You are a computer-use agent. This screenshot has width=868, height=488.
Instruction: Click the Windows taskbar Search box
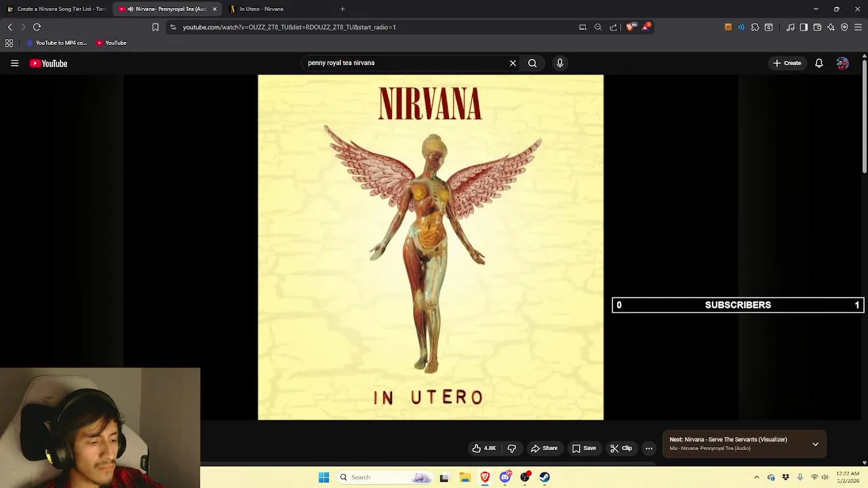[x=384, y=477]
